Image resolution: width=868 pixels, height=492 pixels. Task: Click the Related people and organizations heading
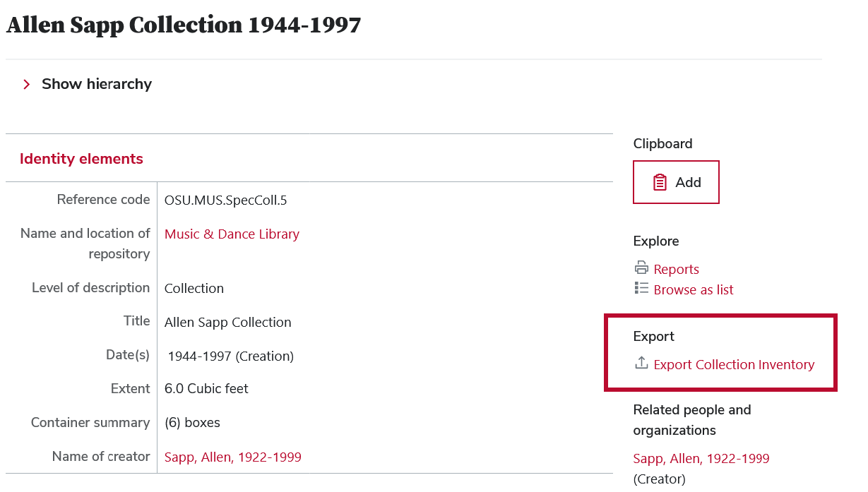pos(692,420)
